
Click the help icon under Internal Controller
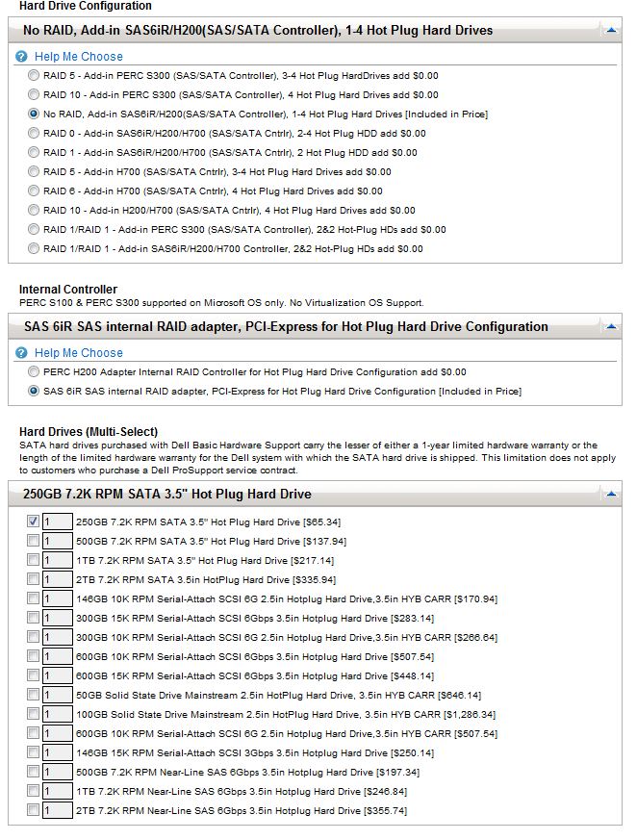tap(21, 353)
